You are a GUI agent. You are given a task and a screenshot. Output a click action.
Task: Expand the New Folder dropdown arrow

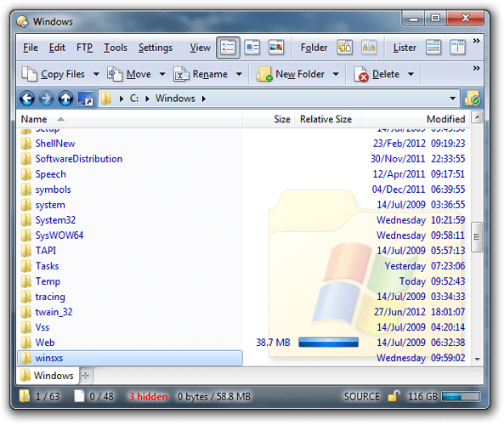click(x=336, y=74)
